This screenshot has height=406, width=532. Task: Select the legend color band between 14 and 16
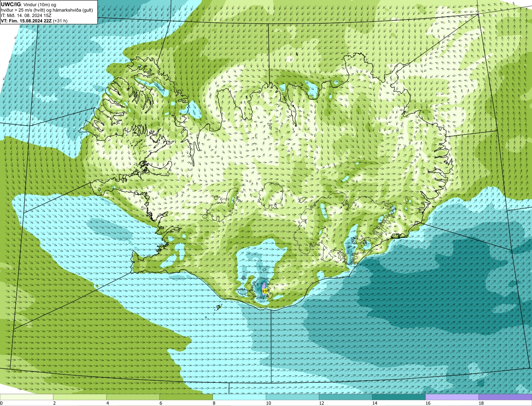pyautogui.click(x=399, y=397)
